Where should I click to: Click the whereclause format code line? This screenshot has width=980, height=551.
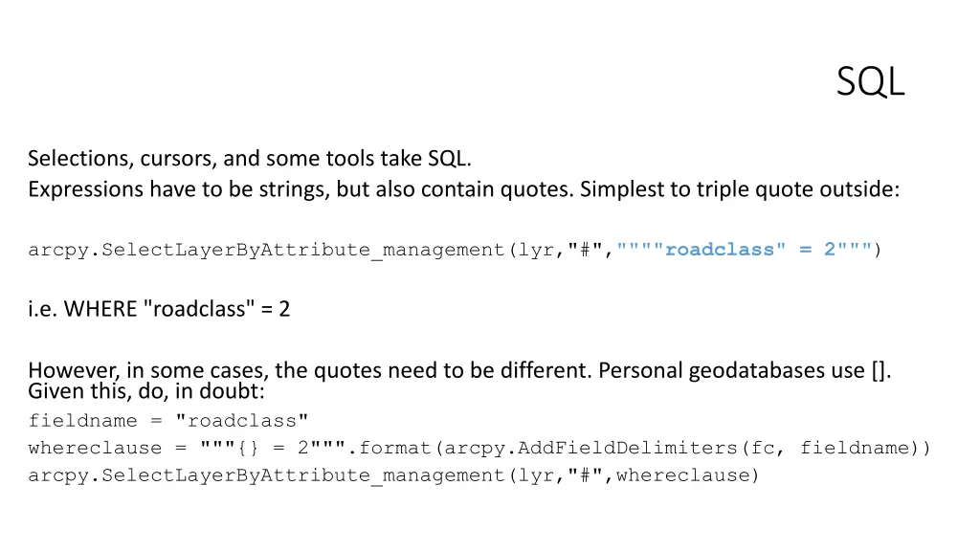pos(479,448)
